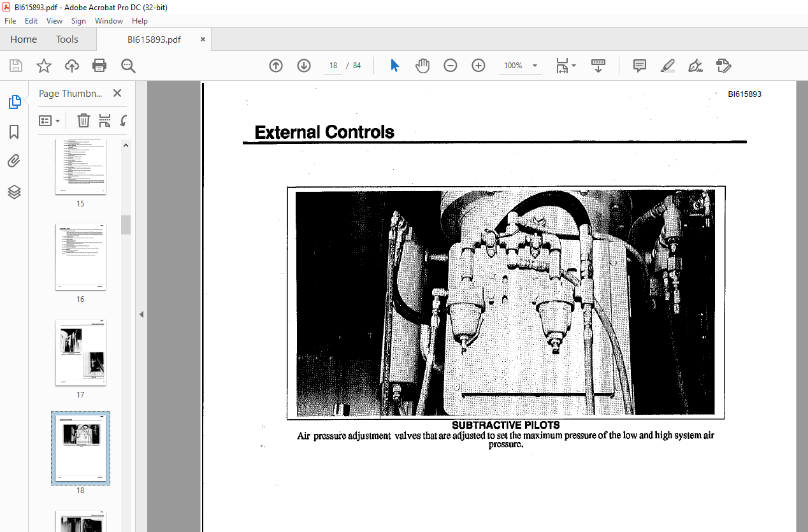The width and height of the screenshot is (808, 532).
Task: Delete selected pages with trash icon
Action: click(83, 120)
